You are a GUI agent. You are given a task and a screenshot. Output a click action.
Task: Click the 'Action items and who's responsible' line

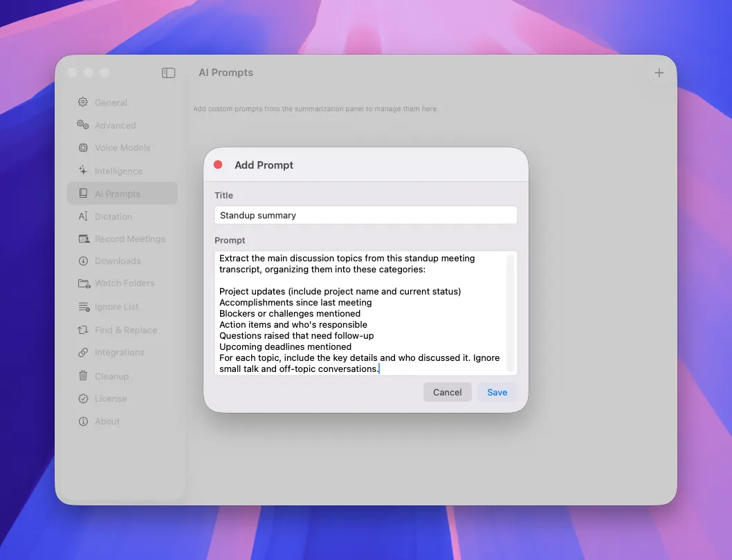click(x=293, y=324)
